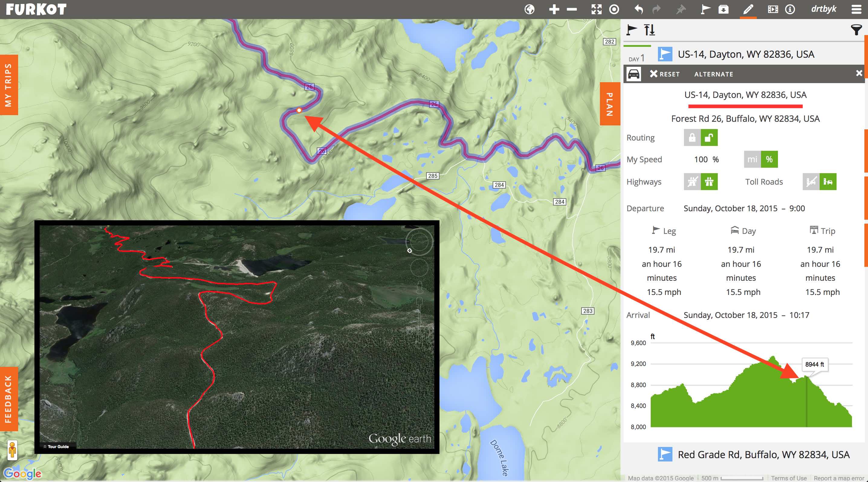Click the Furkot logo
This screenshot has height=482, width=868.
pyautogui.click(x=36, y=9)
